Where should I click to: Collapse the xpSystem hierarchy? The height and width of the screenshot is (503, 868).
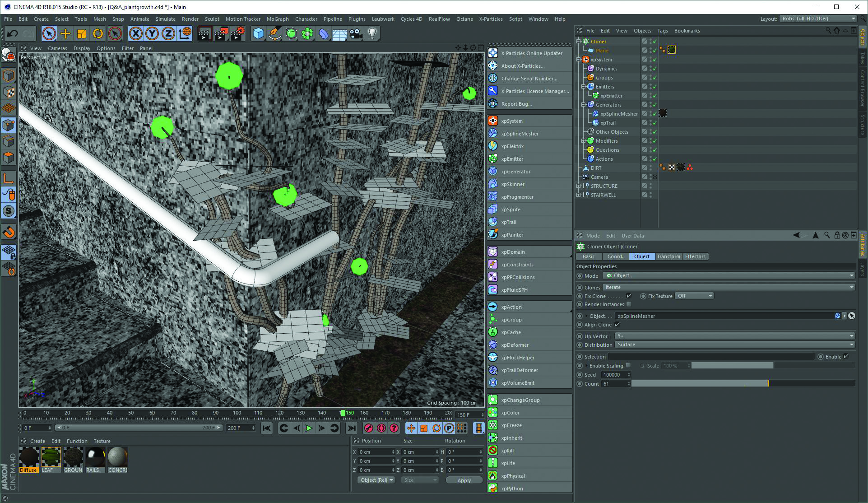pyautogui.click(x=579, y=60)
